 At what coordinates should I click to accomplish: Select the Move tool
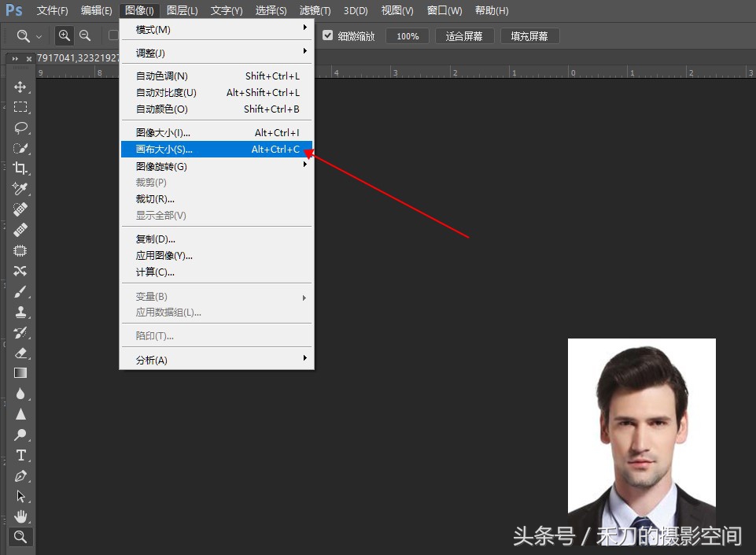(x=20, y=88)
